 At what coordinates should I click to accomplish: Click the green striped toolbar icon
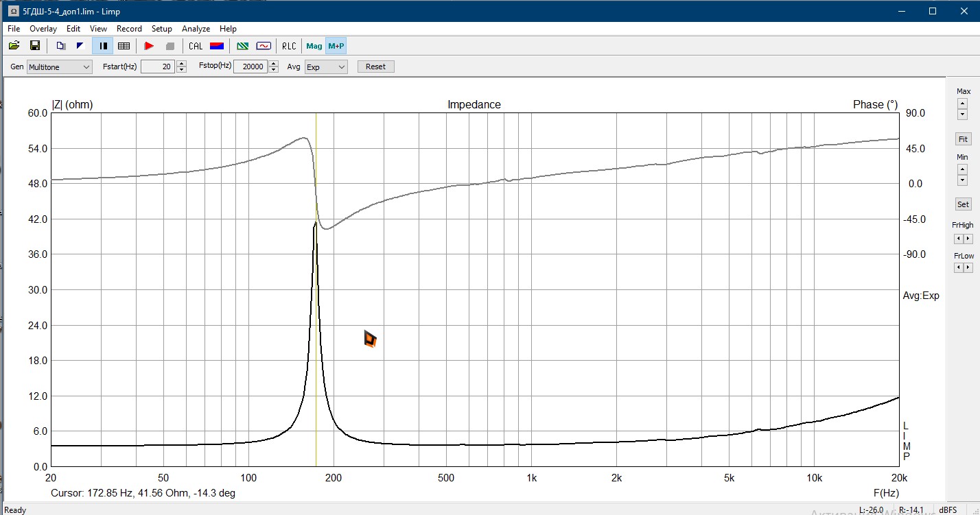[x=242, y=46]
